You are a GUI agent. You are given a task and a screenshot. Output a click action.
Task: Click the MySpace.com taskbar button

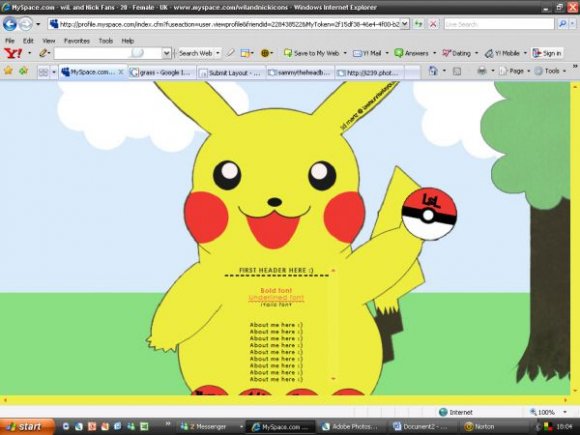(281, 426)
